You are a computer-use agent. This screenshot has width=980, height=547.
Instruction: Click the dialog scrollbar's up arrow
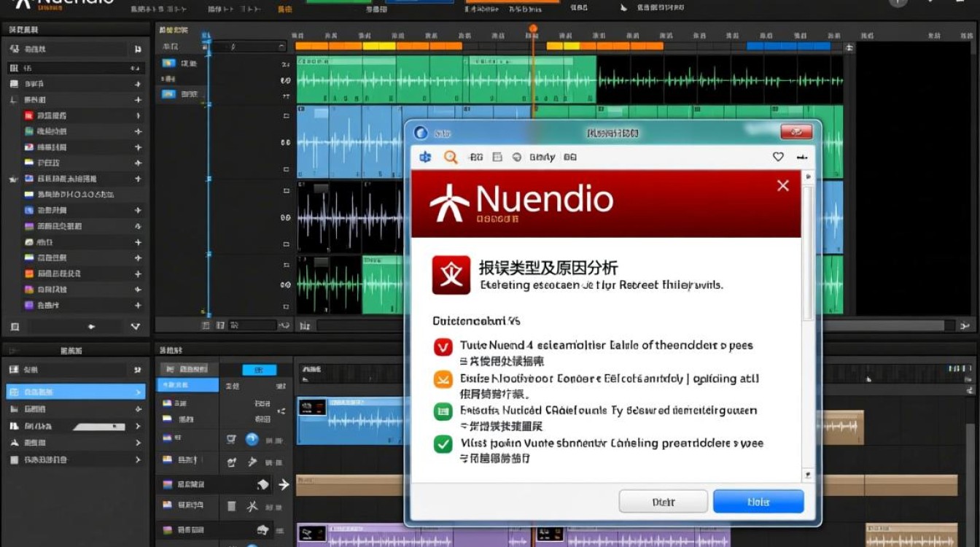tap(807, 177)
